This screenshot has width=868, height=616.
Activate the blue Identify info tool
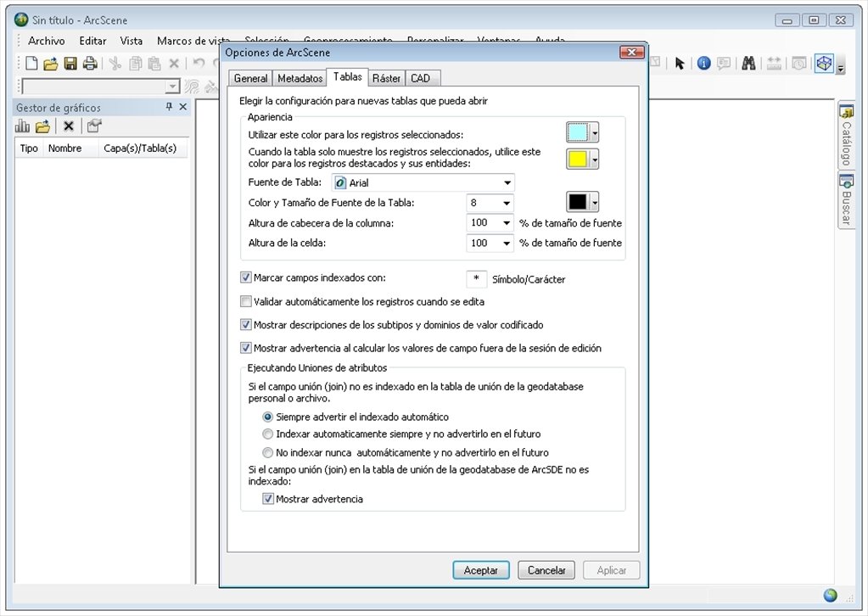tap(703, 64)
